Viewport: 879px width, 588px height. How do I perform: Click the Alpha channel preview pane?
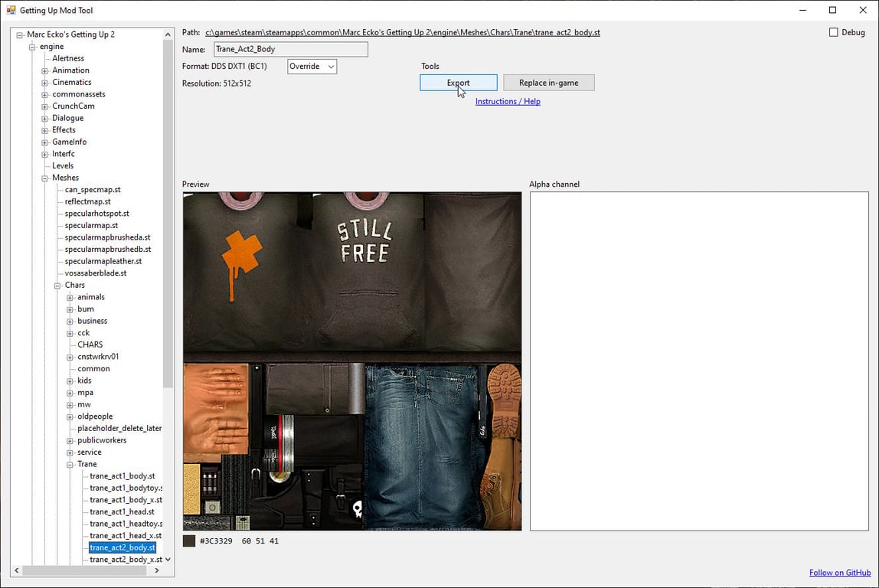pyautogui.click(x=699, y=361)
